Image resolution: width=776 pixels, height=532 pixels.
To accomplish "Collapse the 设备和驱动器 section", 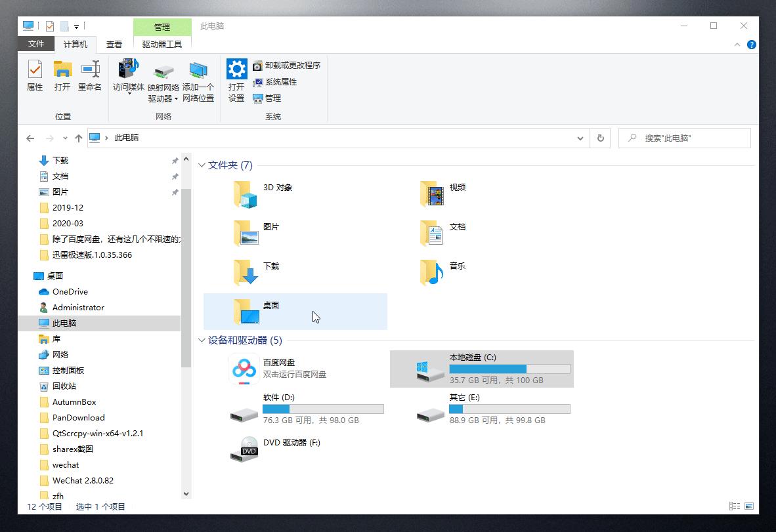I will point(202,340).
